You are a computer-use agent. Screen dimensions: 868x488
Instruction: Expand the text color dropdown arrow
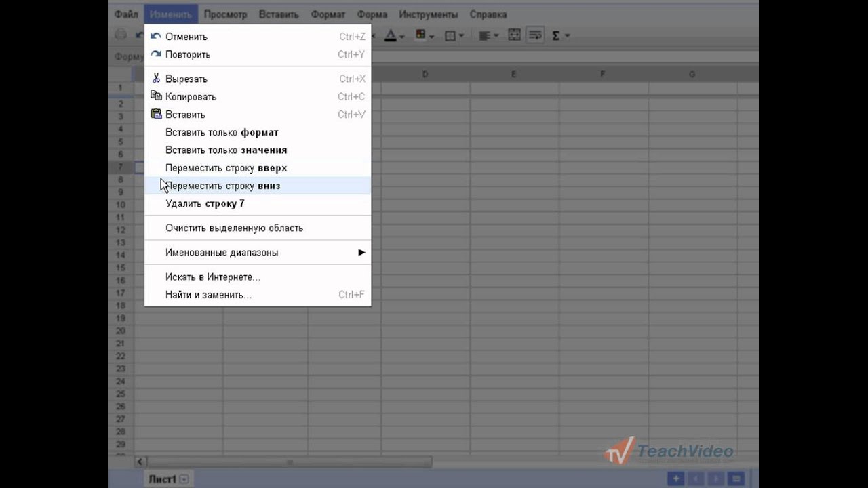pos(401,36)
